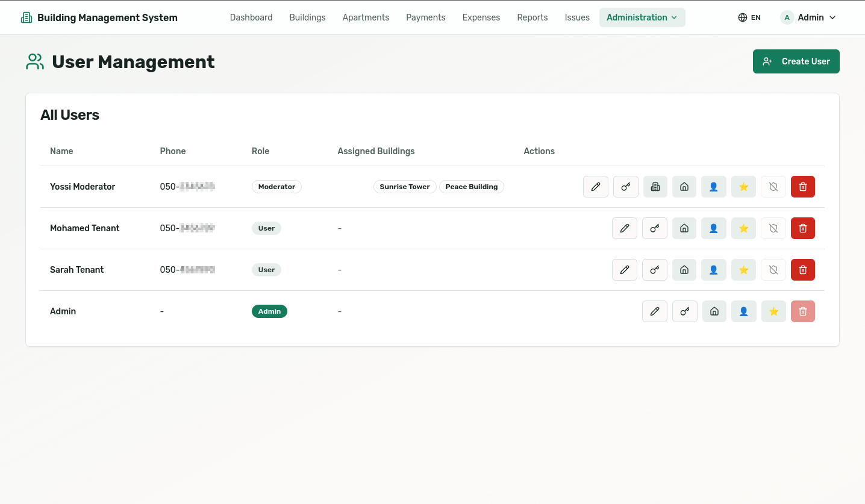Viewport: 865px width, 504px height.
Task: Click the blue person icon in Admin row
Action: tap(743, 311)
